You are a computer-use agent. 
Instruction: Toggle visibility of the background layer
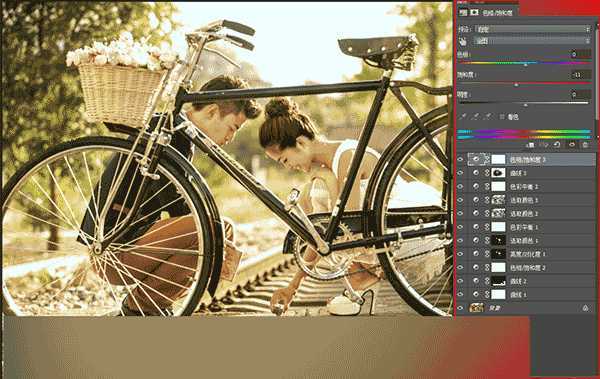[x=460, y=308]
